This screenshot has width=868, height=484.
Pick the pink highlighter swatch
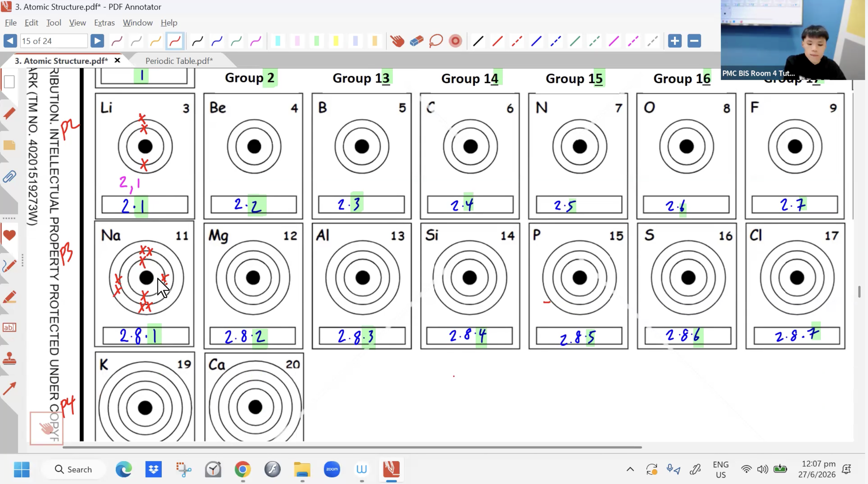click(x=297, y=41)
